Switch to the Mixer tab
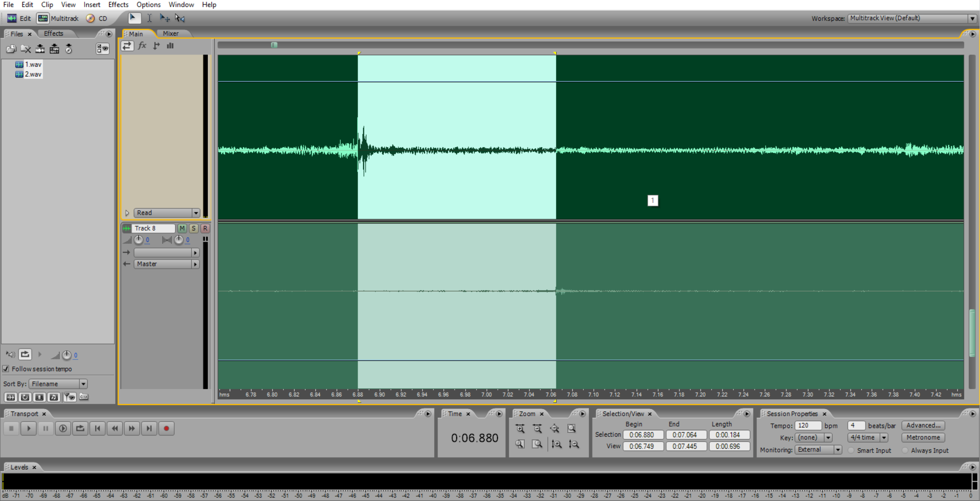 pos(170,33)
